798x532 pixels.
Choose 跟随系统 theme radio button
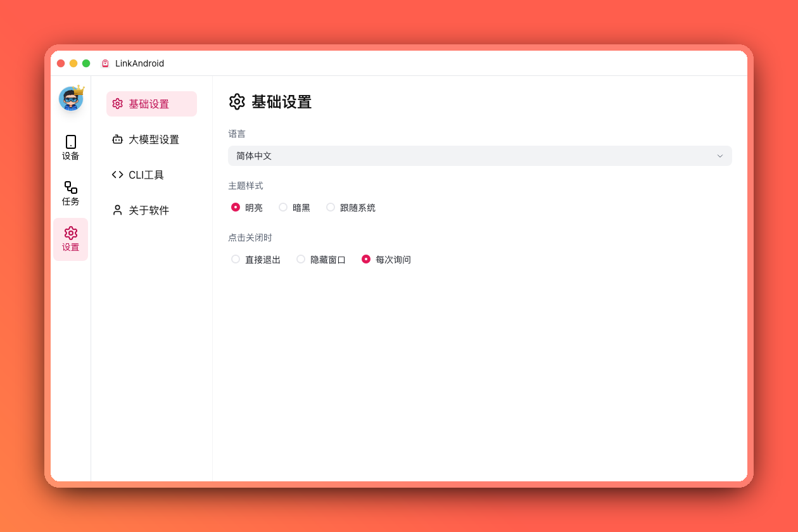(331, 207)
